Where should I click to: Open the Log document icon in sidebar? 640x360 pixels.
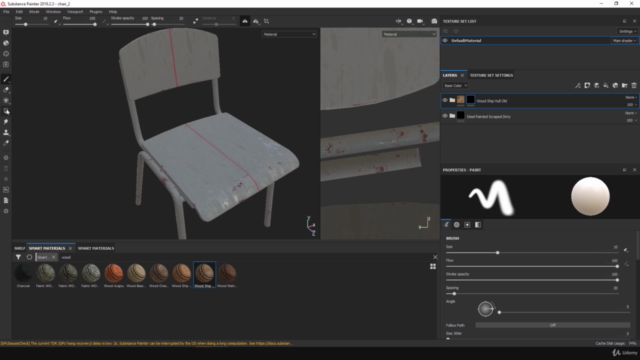[x=6, y=200]
